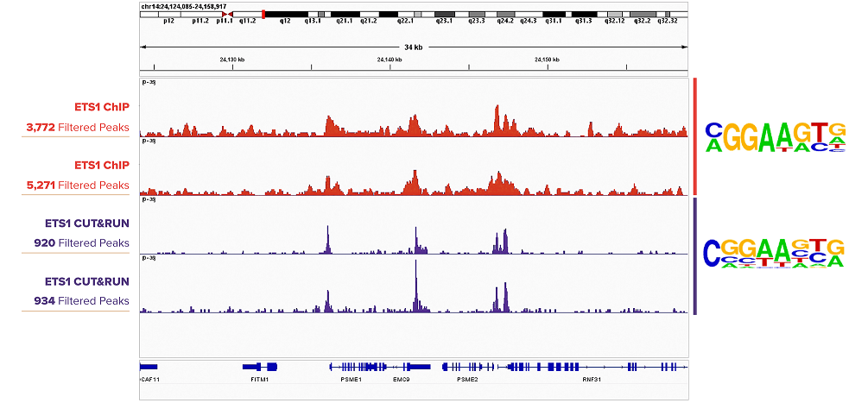
Task: Click the red centromere triangles on the ideogram
Action: point(227,14)
